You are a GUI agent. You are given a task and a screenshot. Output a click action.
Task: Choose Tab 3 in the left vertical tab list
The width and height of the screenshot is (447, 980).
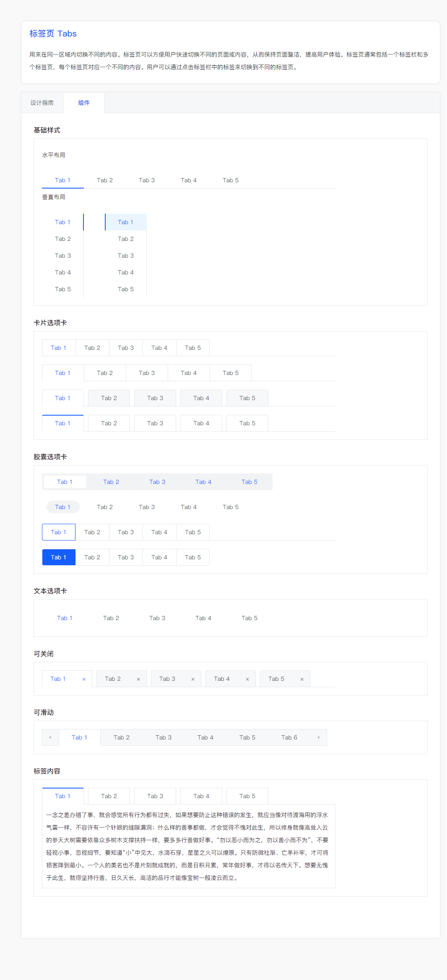(63, 256)
